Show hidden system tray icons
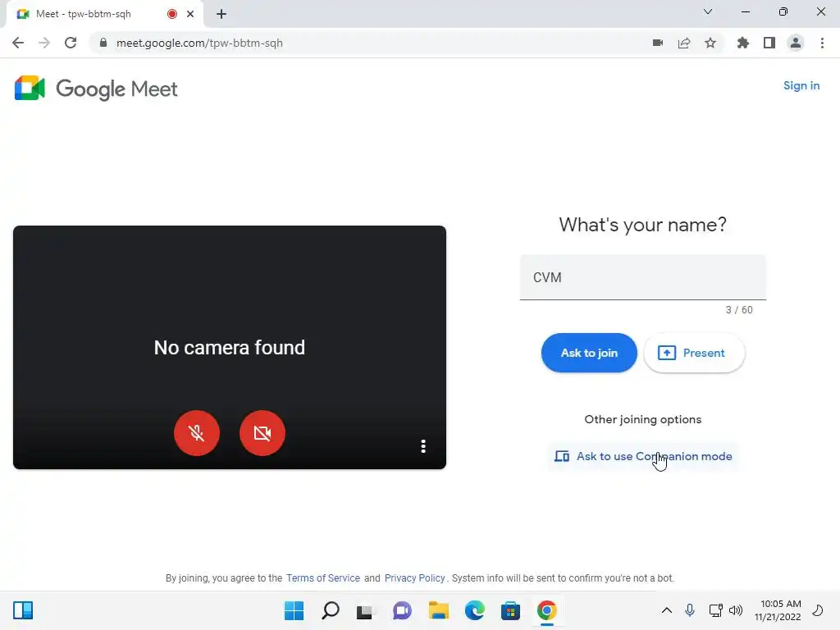Screen dimensions: 840x630 coord(666,610)
